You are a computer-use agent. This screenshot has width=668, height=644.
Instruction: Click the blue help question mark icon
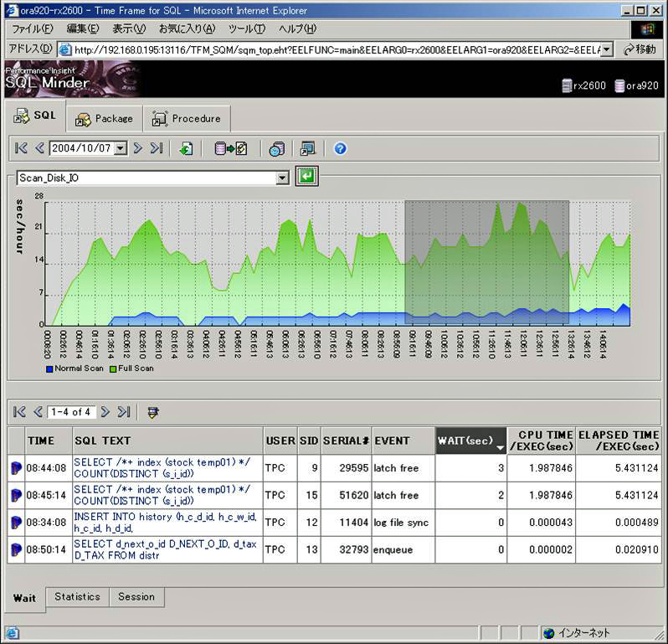(x=340, y=149)
